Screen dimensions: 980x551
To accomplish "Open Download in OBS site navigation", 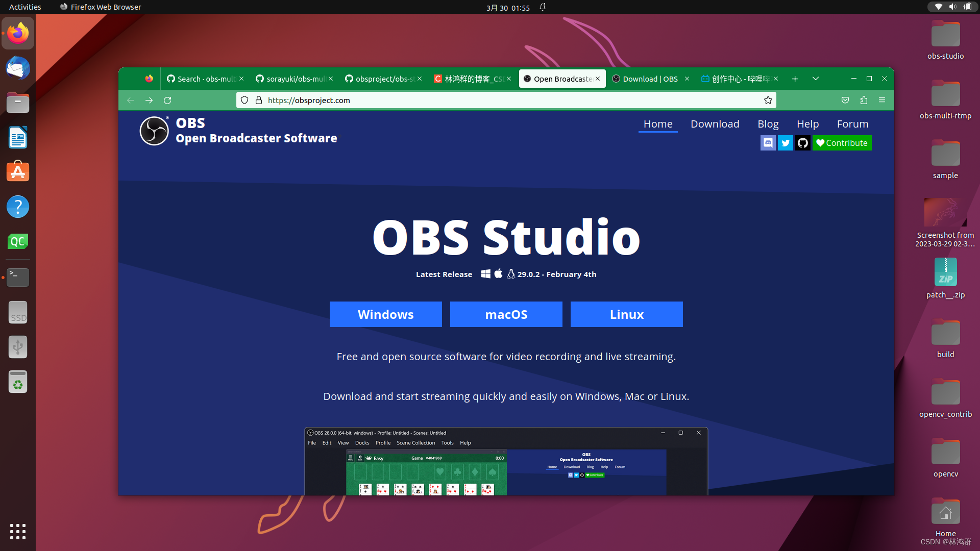I will pos(715,124).
